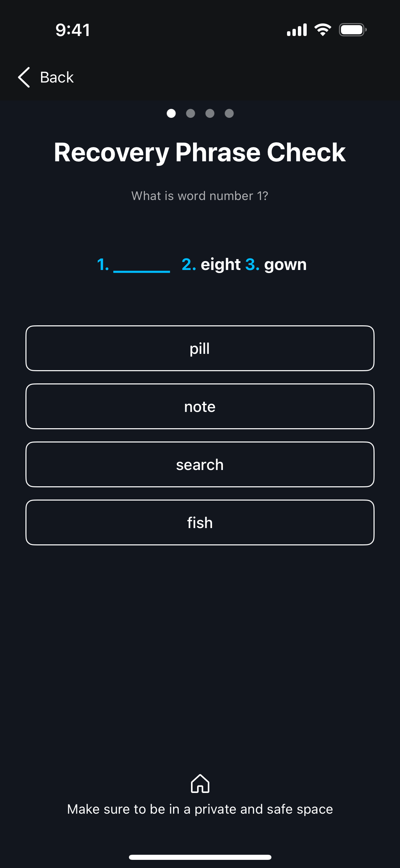Tap the word "eight" in phrase
The image size is (400, 868).
(221, 265)
